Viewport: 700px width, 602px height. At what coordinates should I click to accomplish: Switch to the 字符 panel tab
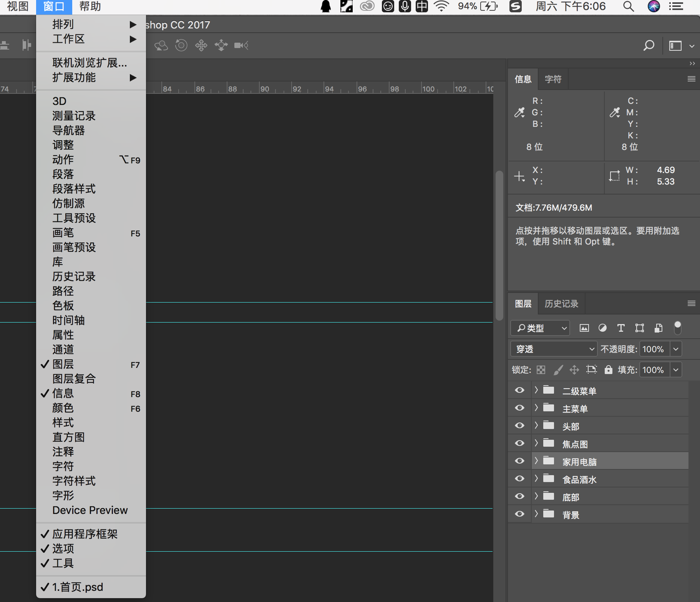tap(553, 79)
